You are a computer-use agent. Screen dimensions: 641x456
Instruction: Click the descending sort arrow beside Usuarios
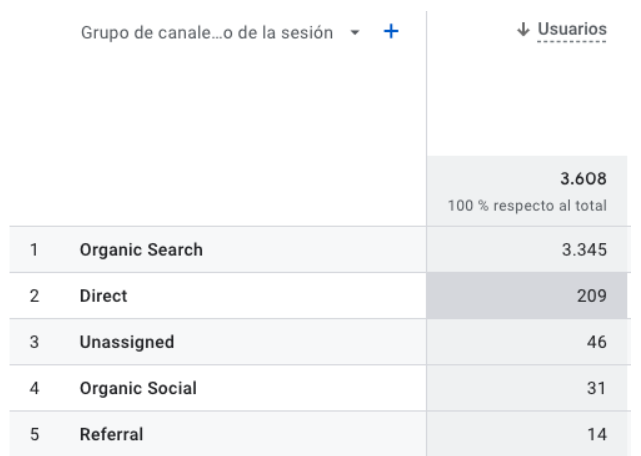pyautogui.click(x=523, y=29)
